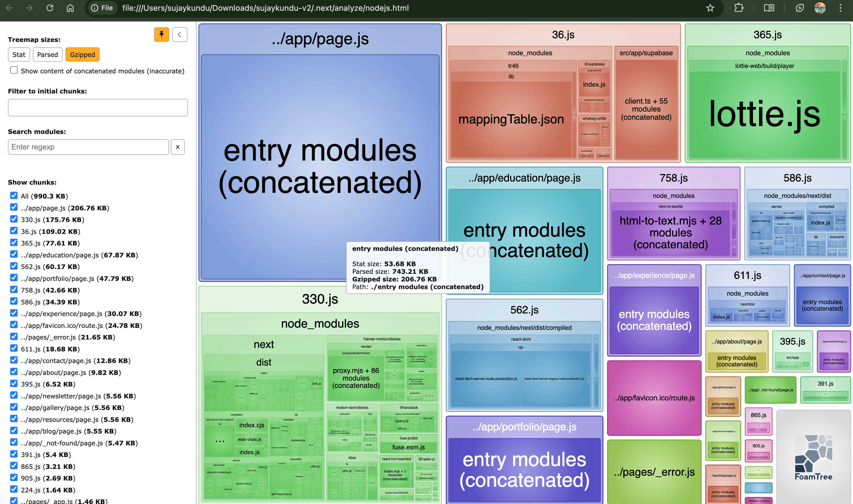Clear the module search using the x icon
853x504 pixels.
click(178, 147)
